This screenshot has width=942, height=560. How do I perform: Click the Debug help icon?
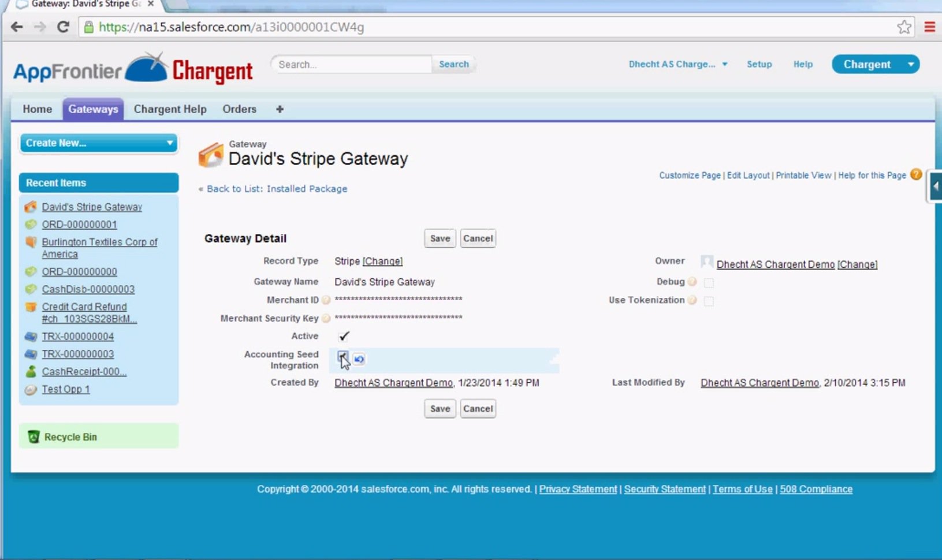692,282
